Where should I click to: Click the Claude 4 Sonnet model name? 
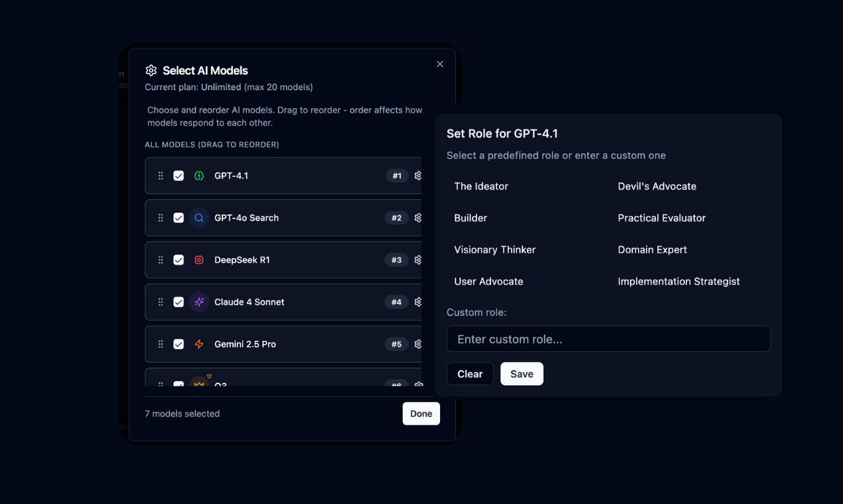pos(250,302)
